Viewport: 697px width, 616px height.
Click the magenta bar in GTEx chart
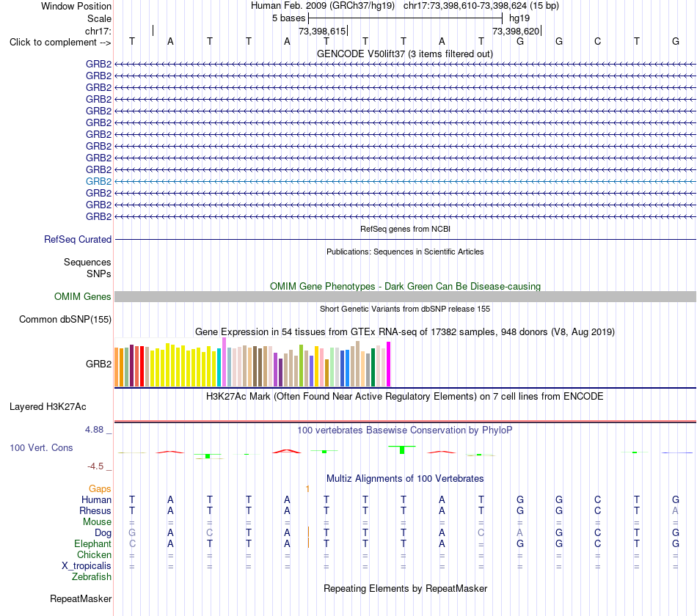click(x=389, y=364)
